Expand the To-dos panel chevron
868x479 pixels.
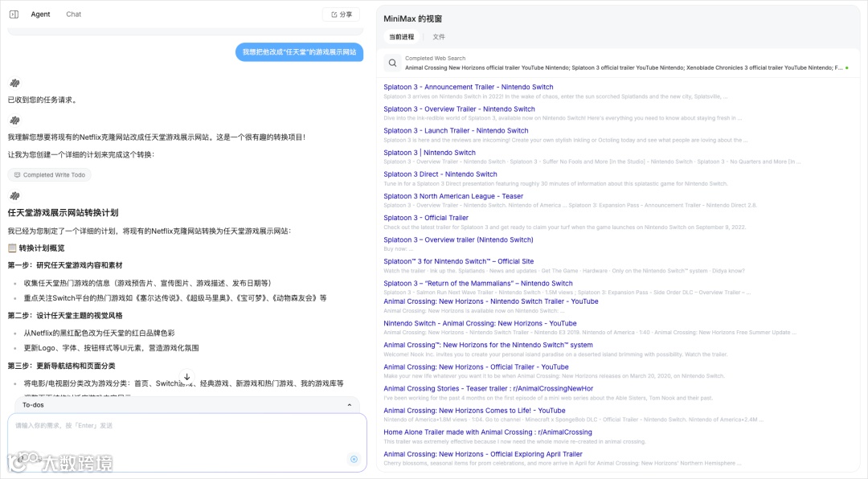coord(350,405)
